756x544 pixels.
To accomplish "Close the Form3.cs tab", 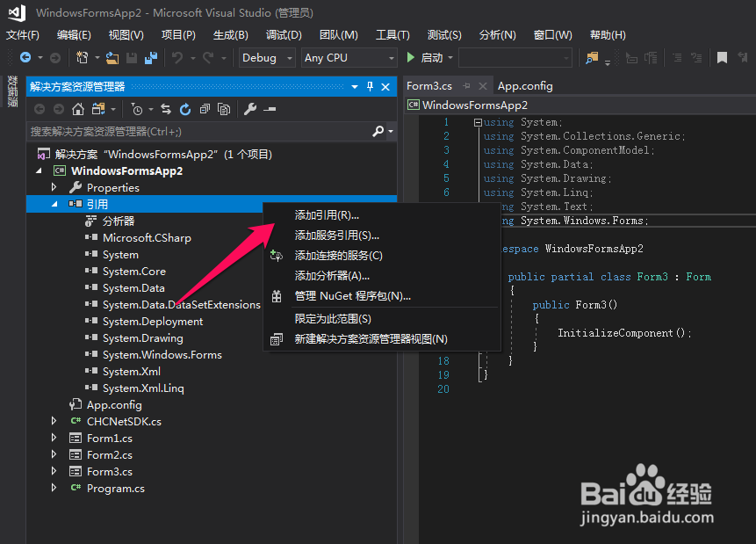I will click(x=483, y=86).
